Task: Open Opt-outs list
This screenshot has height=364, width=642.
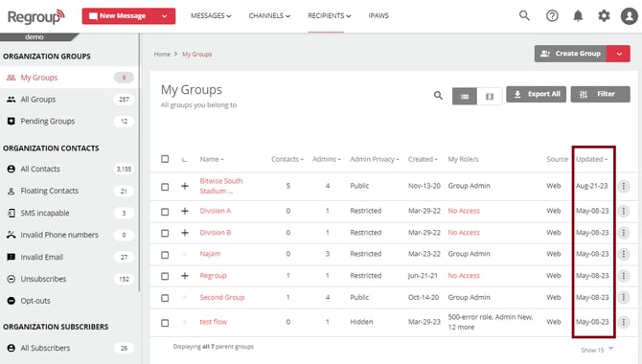Action: pos(69,301)
